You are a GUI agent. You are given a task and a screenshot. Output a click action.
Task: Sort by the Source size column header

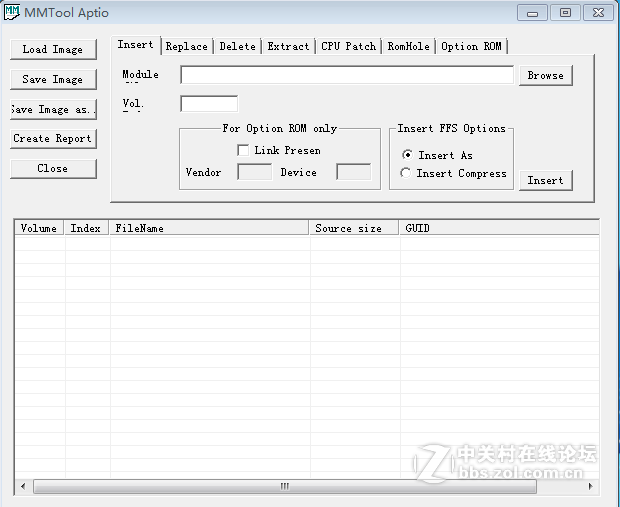354,228
